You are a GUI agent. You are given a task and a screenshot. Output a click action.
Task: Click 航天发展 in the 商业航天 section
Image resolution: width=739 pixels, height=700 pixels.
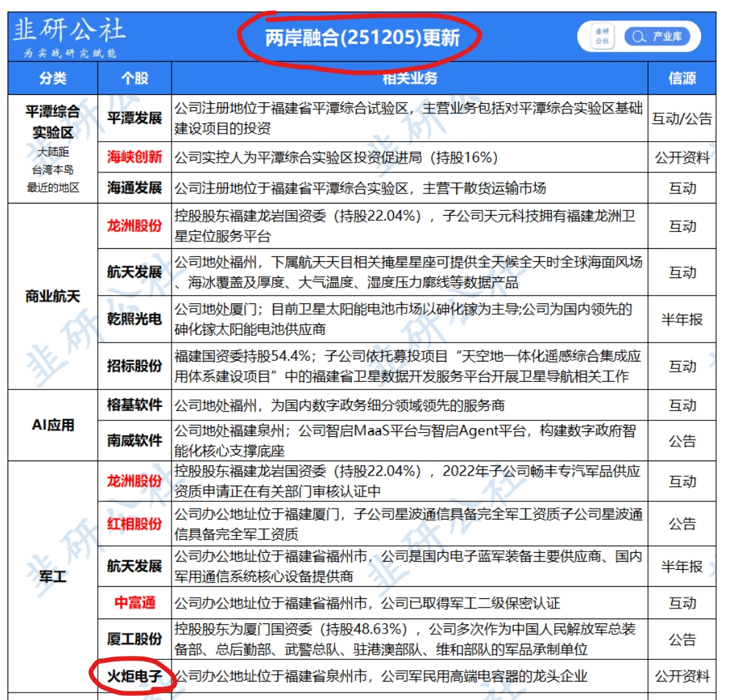click(x=135, y=272)
